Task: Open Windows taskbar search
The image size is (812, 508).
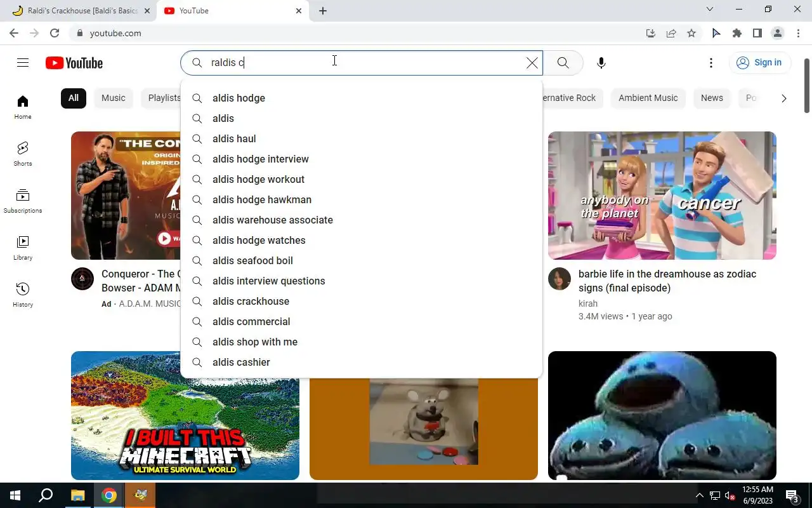Action: click(x=46, y=495)
